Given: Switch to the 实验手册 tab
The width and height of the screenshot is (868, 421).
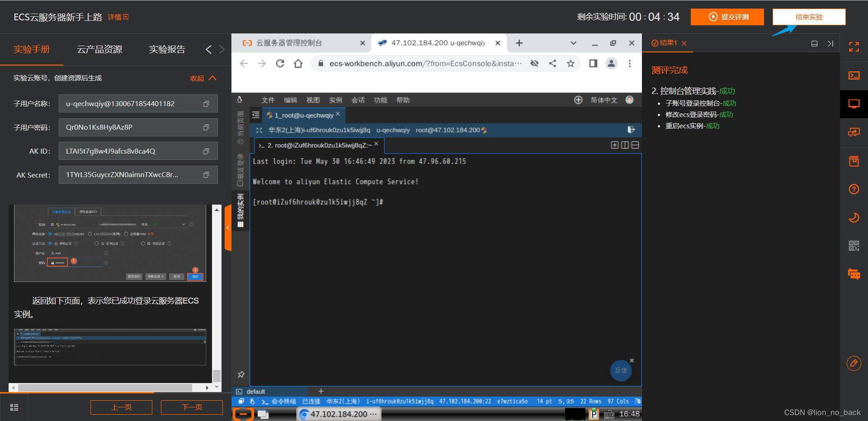Looking at the screenshot, I should point(32,49).
